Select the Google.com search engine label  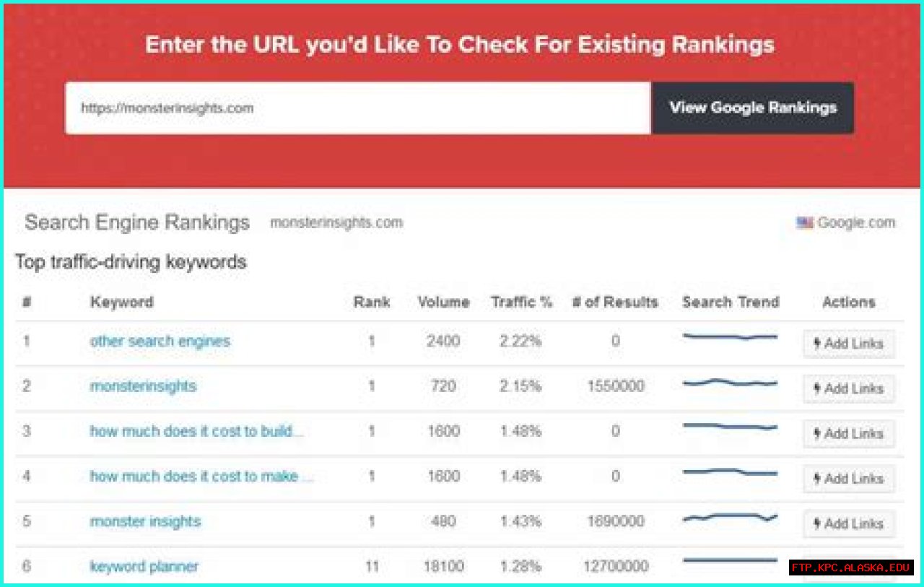click(856, 222)
